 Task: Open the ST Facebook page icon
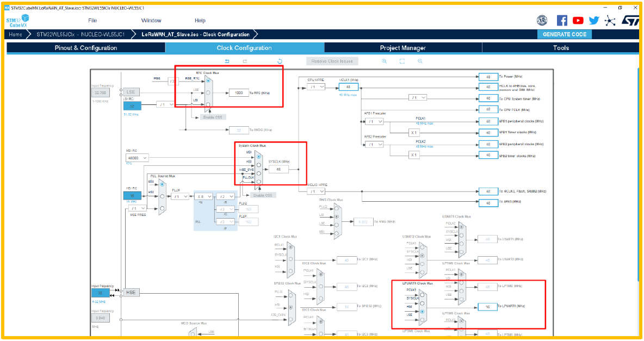562,21
